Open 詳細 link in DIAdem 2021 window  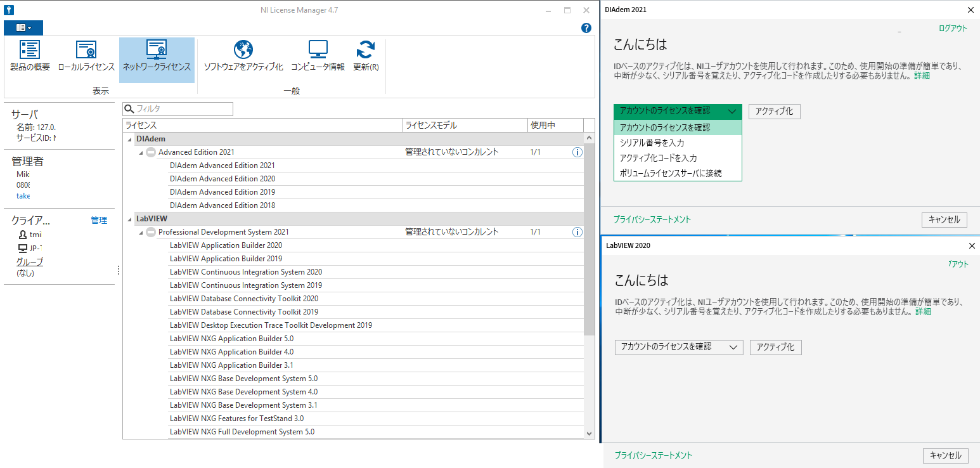922,75
